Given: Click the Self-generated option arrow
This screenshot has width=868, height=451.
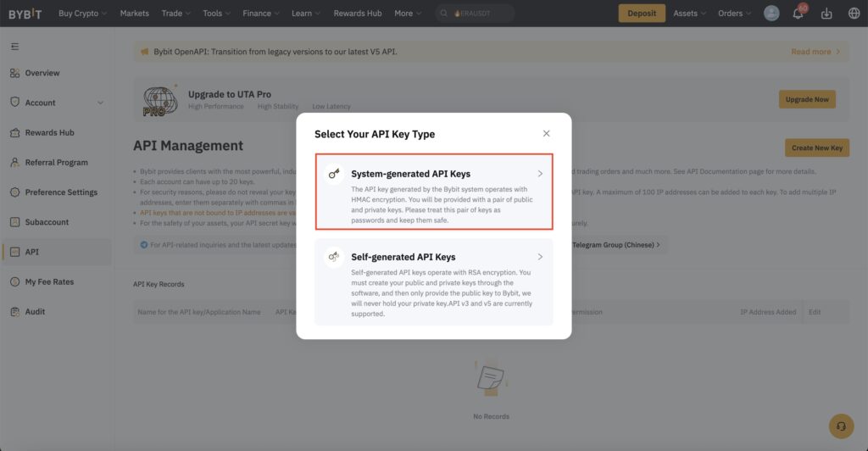Looking at the screenshot, I should [540, 257].
